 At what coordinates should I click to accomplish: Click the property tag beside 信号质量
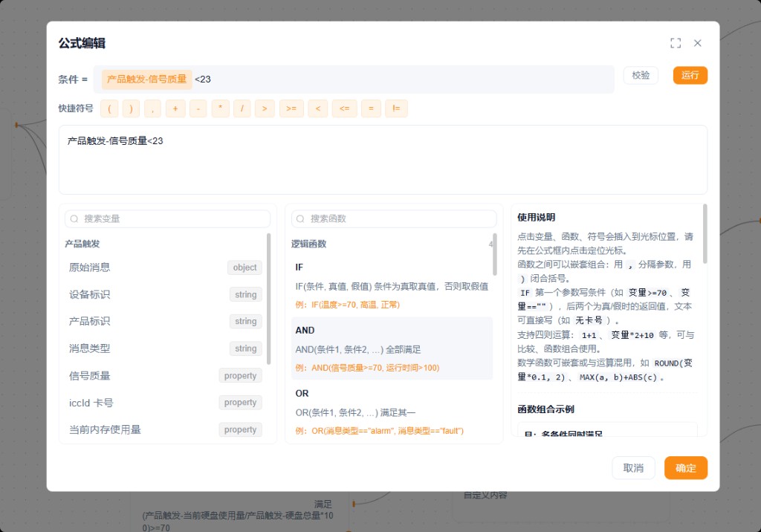240,376
